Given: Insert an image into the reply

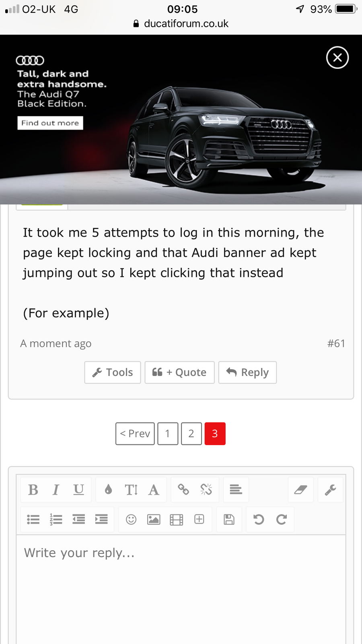Looking at the screenshot, I should click(154, 520).
